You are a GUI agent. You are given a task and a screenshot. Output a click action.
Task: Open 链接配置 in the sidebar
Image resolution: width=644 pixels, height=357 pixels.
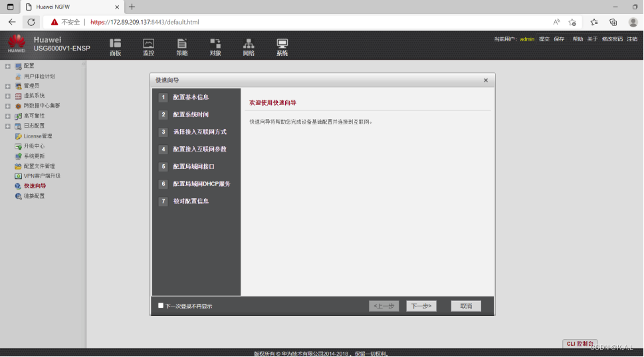tap(34, 196)
